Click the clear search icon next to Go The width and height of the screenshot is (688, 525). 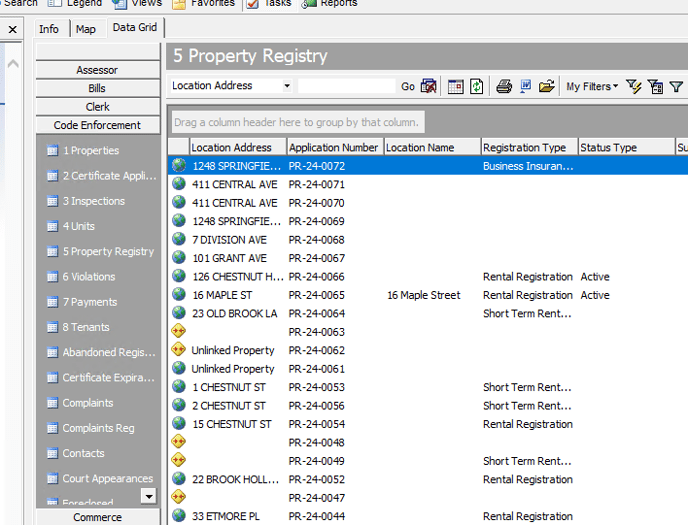tap(428, 86)
